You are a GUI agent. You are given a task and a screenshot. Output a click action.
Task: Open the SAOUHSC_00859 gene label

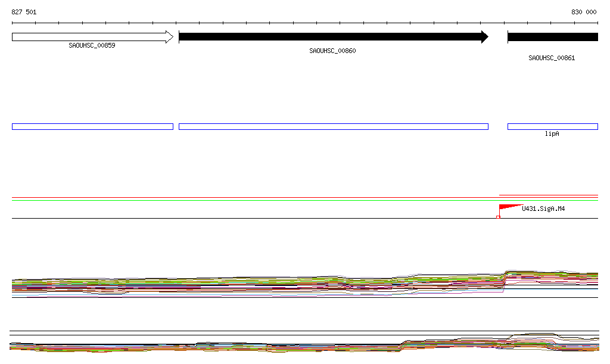click(92, 45)
